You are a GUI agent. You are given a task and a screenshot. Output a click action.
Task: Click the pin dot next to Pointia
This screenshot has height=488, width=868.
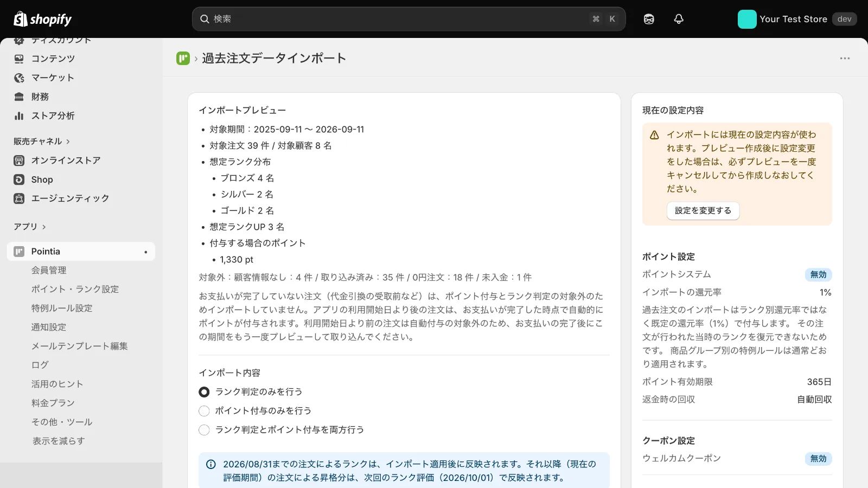145,252
